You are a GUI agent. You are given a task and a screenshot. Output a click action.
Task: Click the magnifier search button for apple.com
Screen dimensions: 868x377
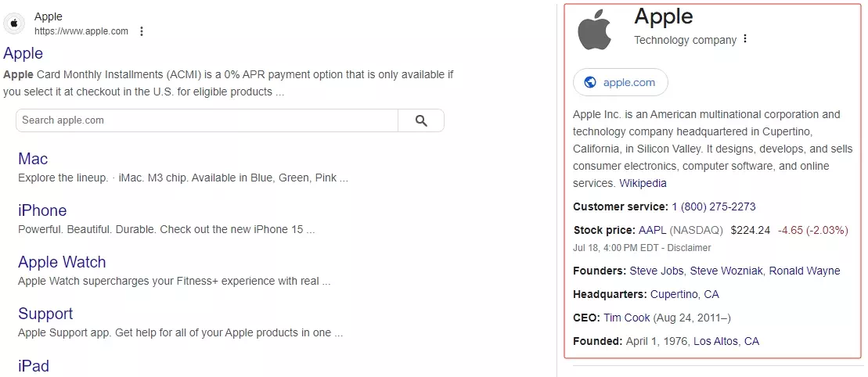421,120
